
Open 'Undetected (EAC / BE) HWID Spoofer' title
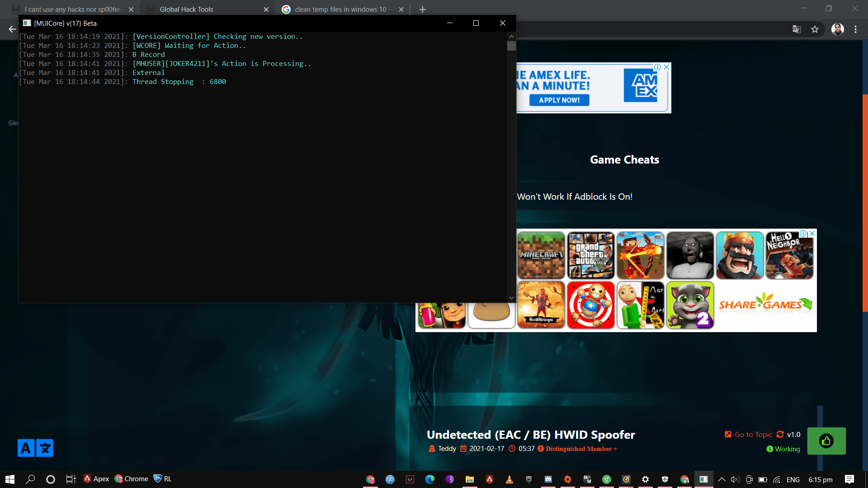[531, 435]
